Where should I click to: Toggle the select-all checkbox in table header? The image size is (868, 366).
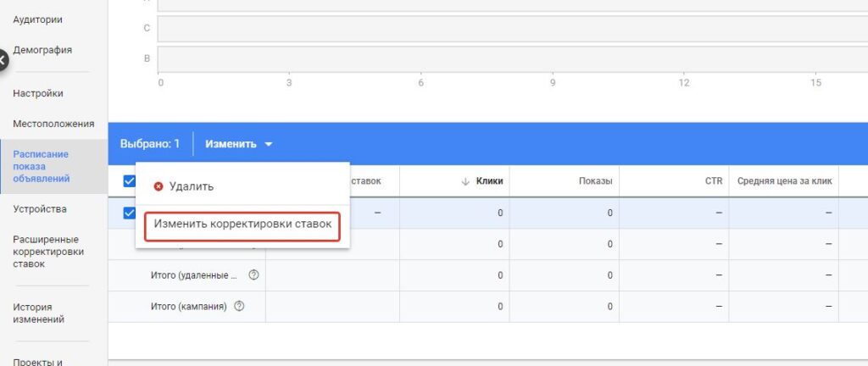[x=129, y=180]
